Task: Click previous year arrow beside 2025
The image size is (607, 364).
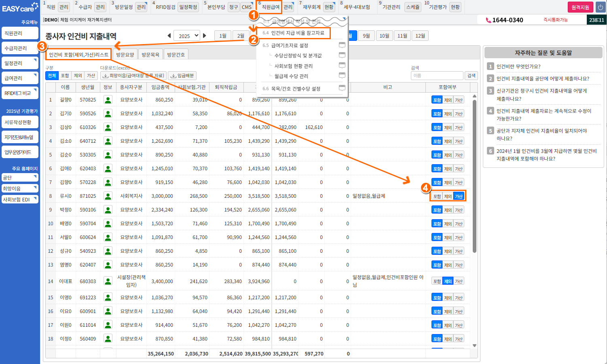Action: pos(169,36)
